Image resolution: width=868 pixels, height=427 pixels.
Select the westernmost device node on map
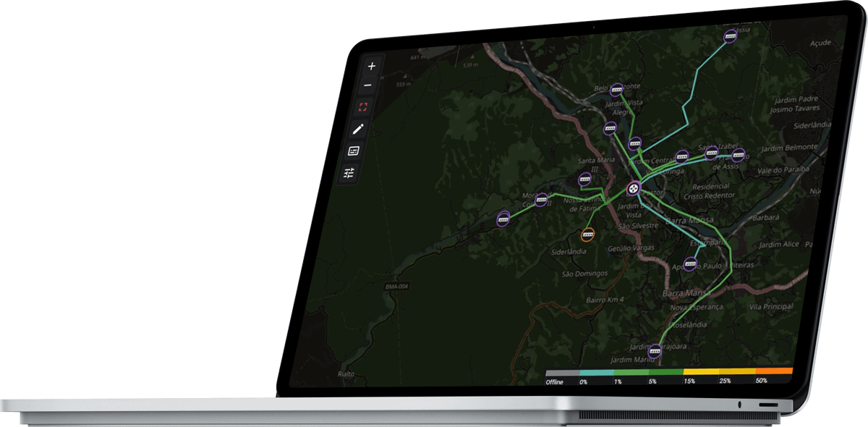pyautogui.click(x=503, y=217)
